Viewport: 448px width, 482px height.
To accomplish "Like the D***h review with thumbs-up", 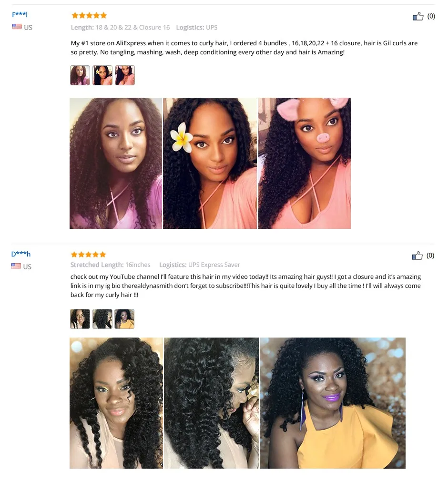I will [417, 256].
